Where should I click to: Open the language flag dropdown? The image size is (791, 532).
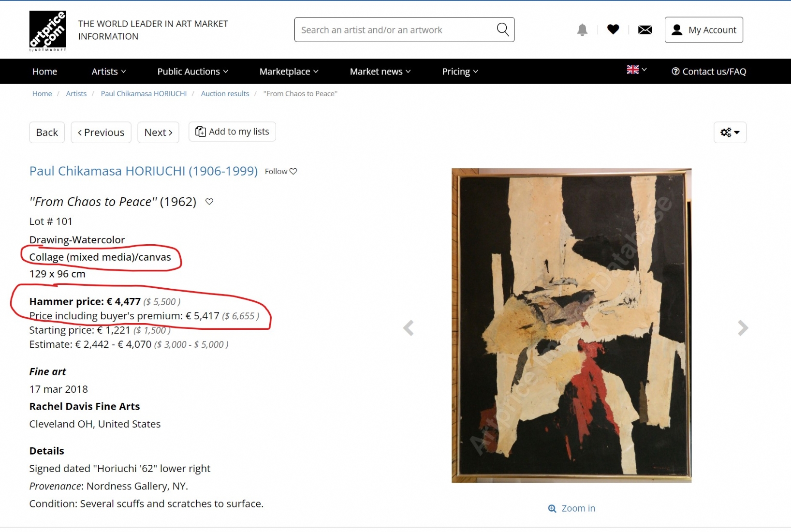(x=636, y=70)
